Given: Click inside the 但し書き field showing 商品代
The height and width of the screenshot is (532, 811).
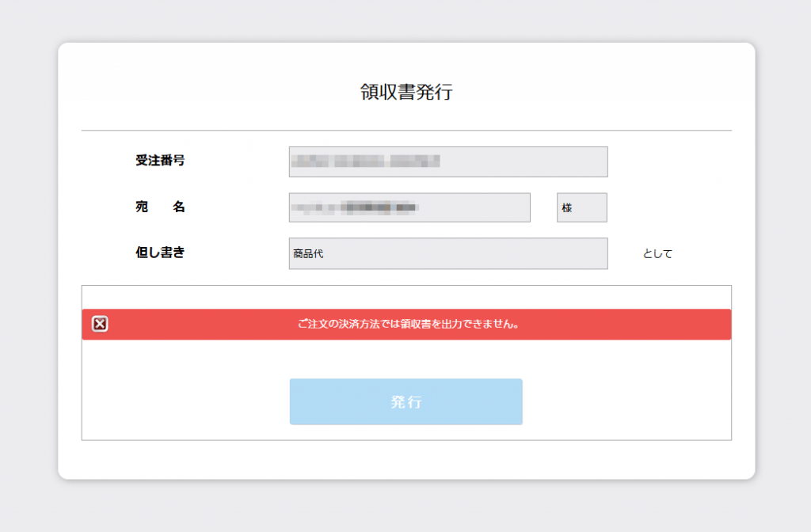Looking at the screenshot, I should point(448,253).
